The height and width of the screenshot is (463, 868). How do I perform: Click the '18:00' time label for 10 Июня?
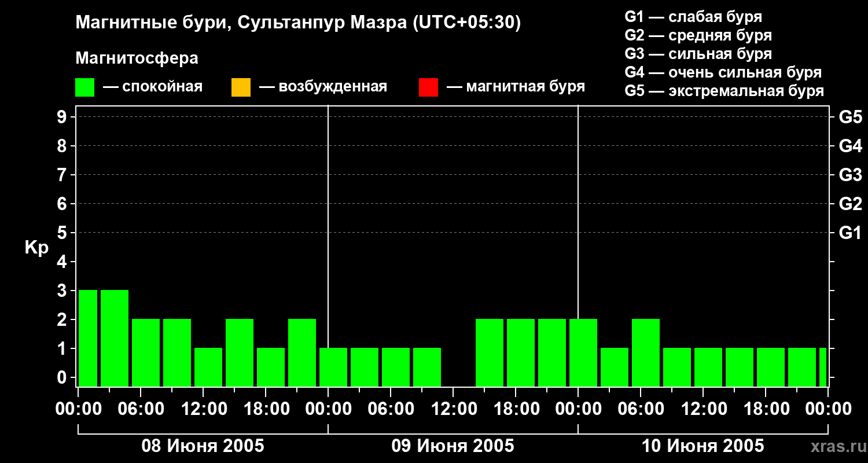click(766, 409)
